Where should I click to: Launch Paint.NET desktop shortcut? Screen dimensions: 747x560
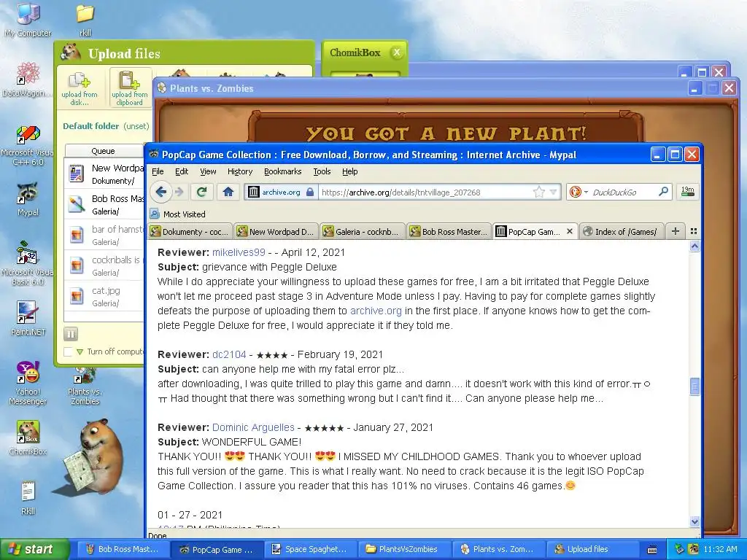[x=28, y=318]
